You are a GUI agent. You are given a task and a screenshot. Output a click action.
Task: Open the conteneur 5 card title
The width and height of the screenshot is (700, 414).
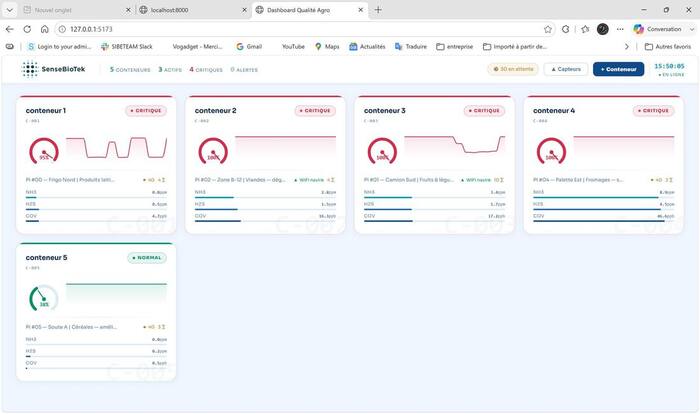pos(46,258)
